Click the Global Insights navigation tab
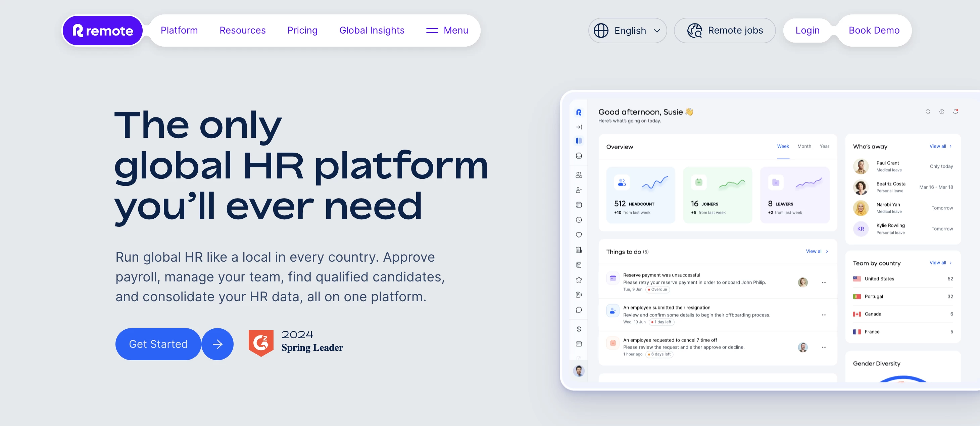Viewport: 980px width, 426px height. pyautogui.click(x=372, y=30)
